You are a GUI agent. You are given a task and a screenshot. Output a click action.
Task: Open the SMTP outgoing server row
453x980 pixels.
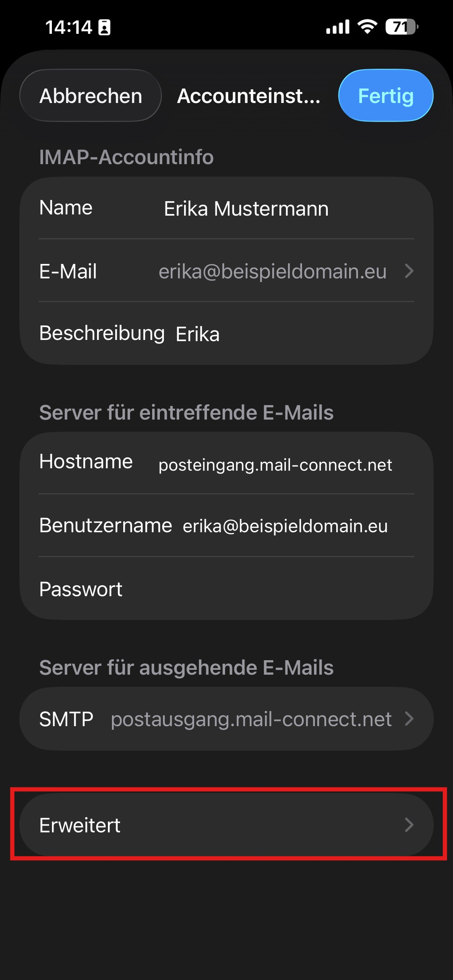coord(225,719)
